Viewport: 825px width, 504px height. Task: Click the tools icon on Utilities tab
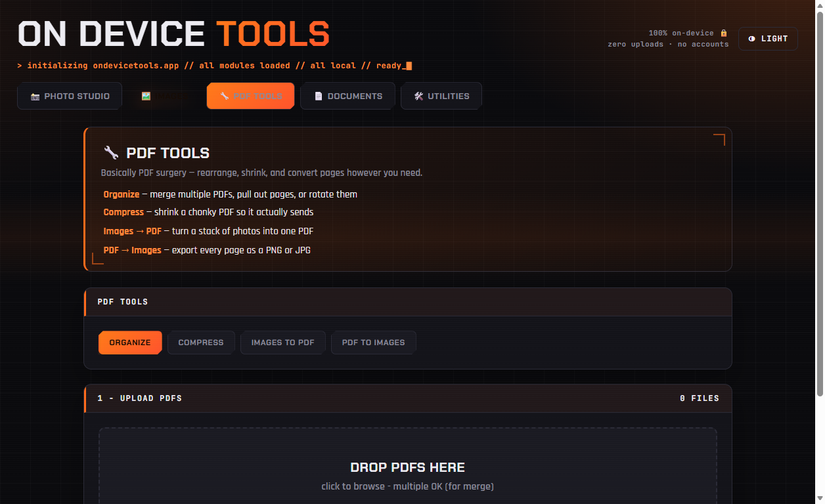[x=418, y=96]
